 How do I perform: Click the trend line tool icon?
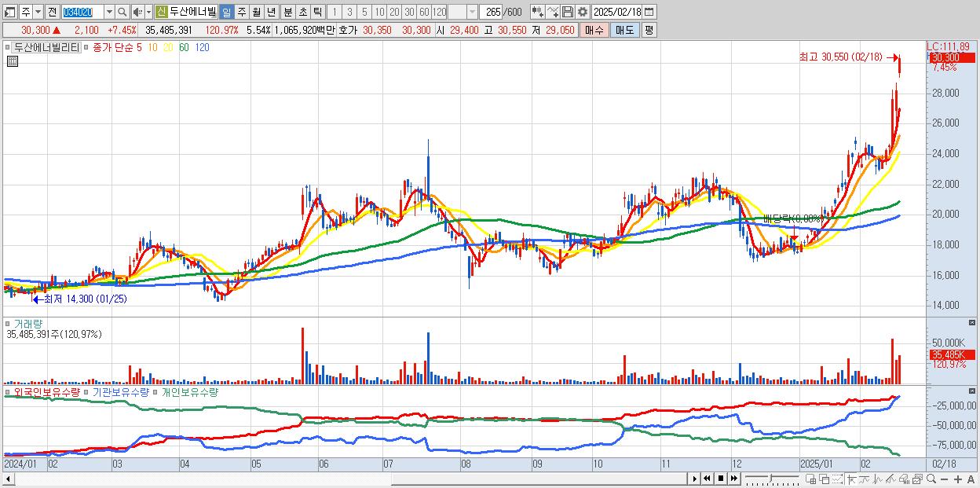point(864,479)
